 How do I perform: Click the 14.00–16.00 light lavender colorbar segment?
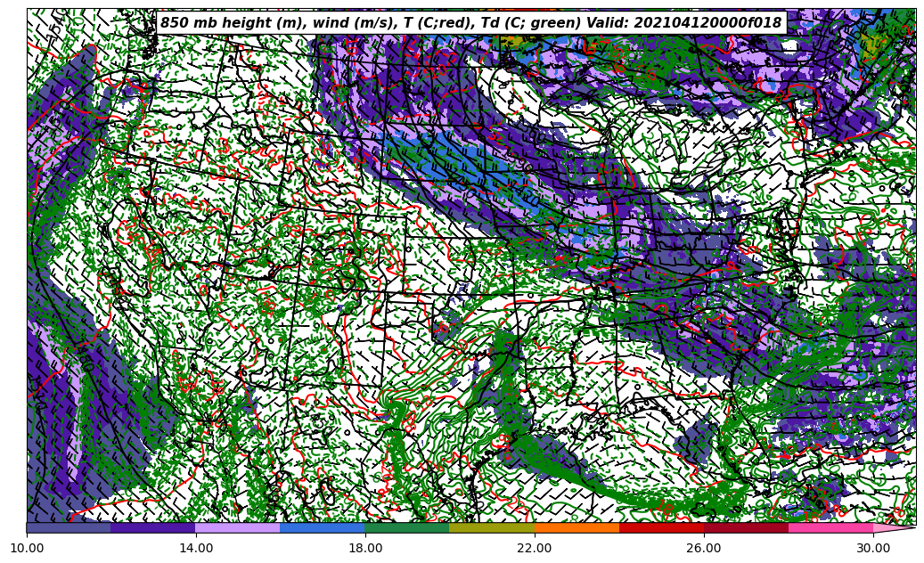point(238,527)
